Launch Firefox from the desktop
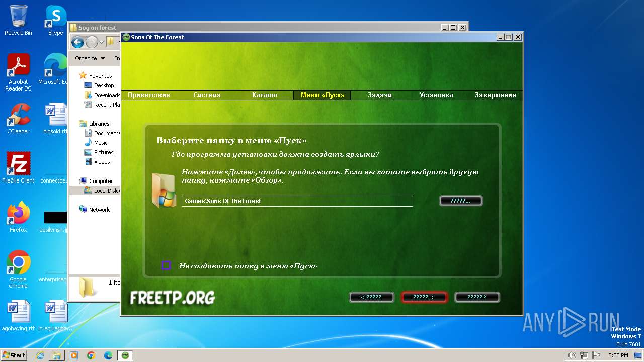The height and width of the screenshot is (362, 644). (x=18, y=217)
